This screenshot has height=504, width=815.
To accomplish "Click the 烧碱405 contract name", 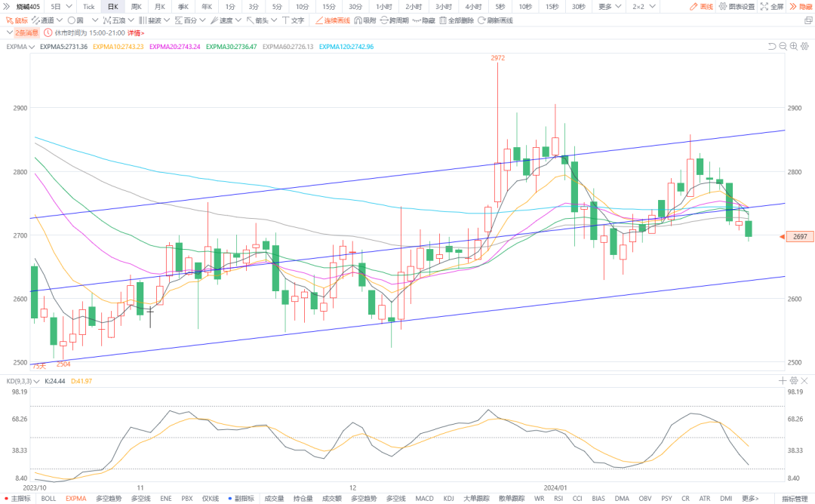I will coord(28,7).
